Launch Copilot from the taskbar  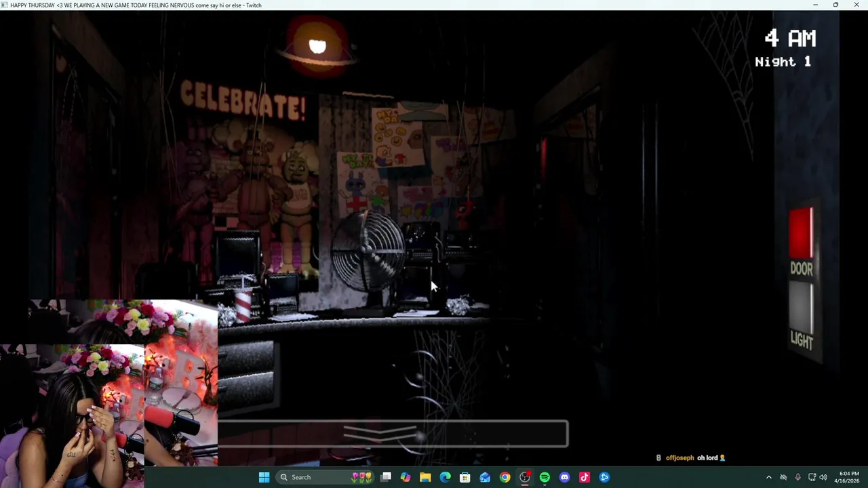point(406,477)
